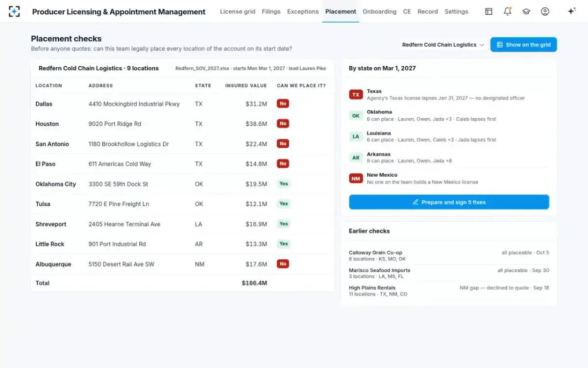Switch to the Record tab
This screenshot has height=368, width=588.
[x=428, y=11]
